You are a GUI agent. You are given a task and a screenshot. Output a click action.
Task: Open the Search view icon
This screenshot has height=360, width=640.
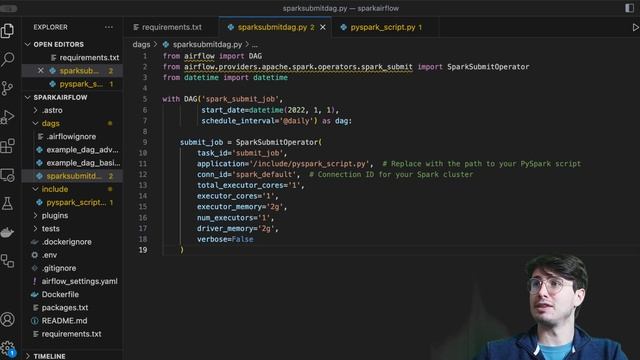[8, 60]
